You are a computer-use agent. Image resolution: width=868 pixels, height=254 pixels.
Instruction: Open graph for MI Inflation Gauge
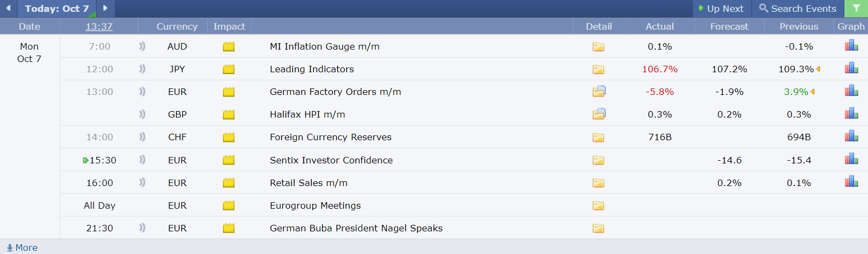coord(851,46)
